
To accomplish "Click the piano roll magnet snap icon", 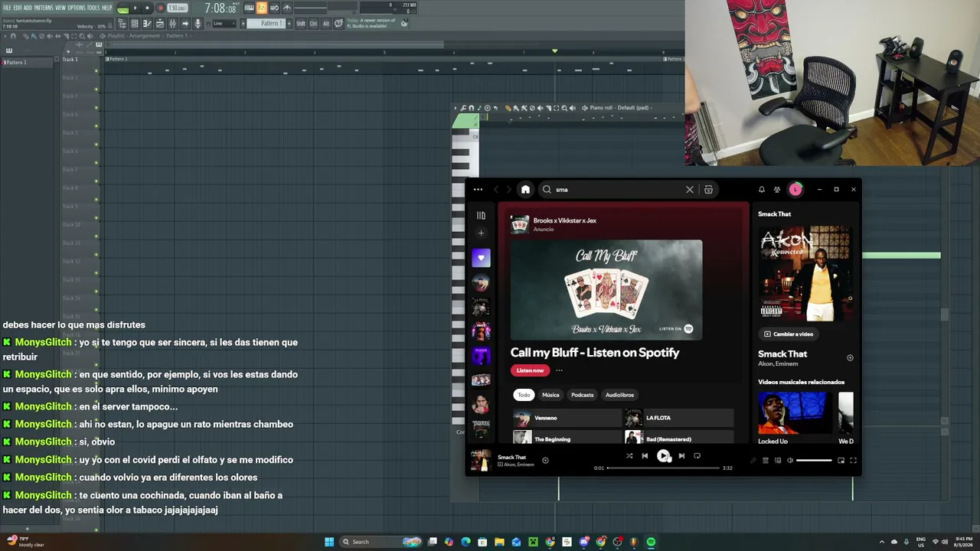I will pos(471,108).
